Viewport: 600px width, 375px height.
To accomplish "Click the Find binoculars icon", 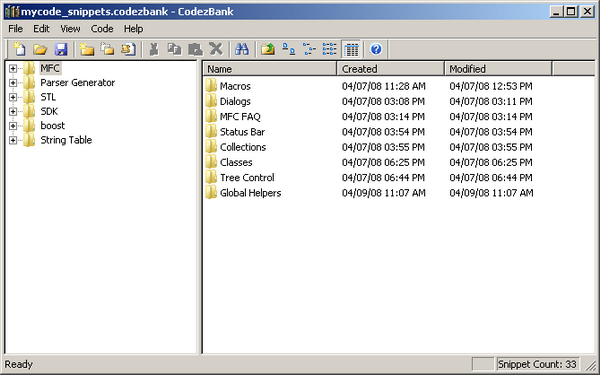I will [x=242, y=49].
